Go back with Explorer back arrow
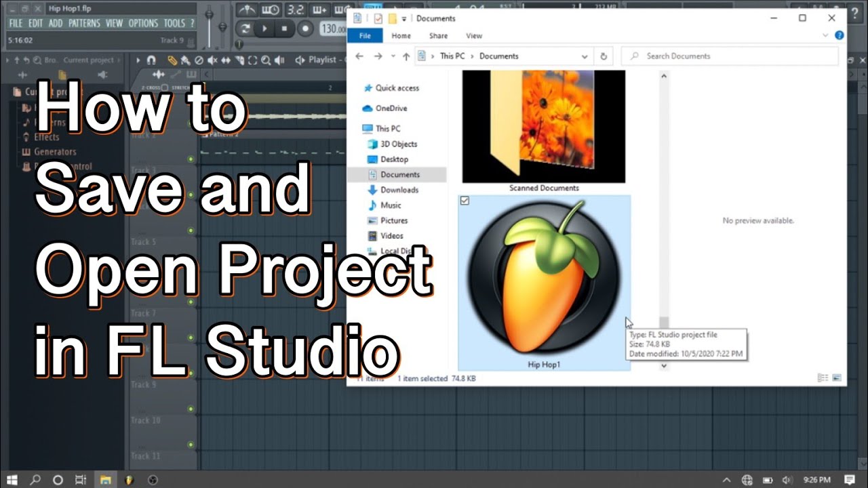 click(359, 56)
